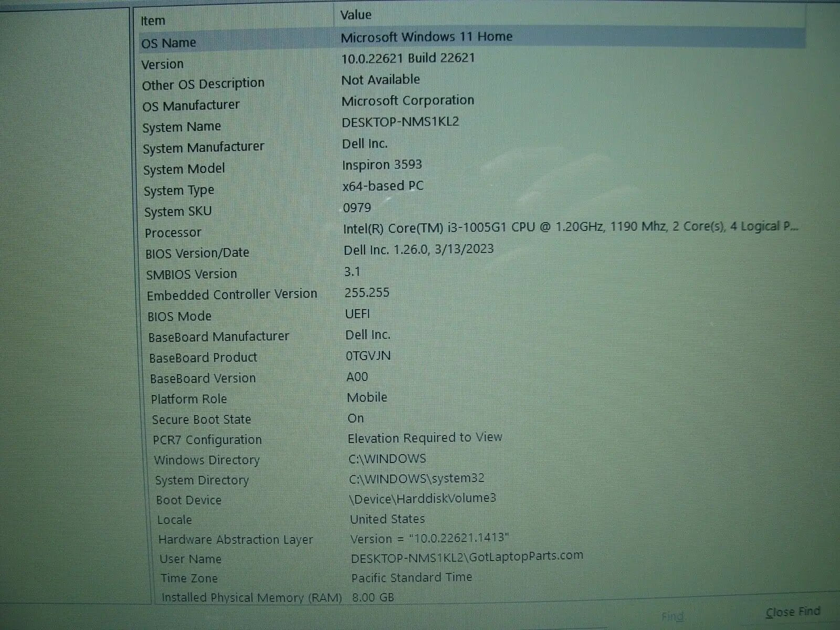Click the Close Find button
Image resolution: width=840 pixels, height=630 pixels.
pyautogui.click(x=792, y=612)
